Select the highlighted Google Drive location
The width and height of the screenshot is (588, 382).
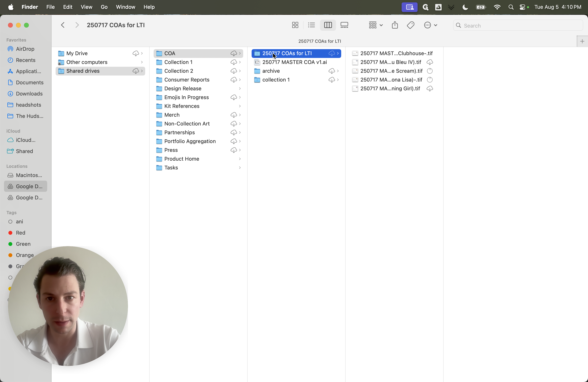[25, 186]
